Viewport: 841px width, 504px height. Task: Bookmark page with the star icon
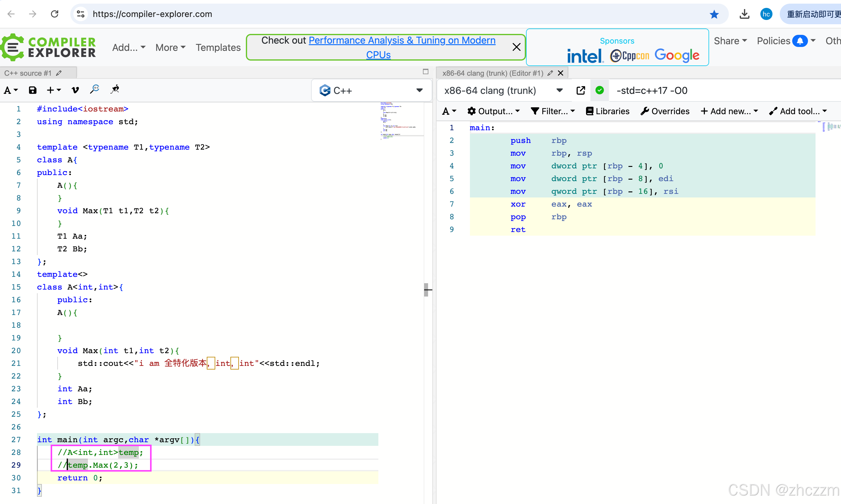(x=714, y=14)
